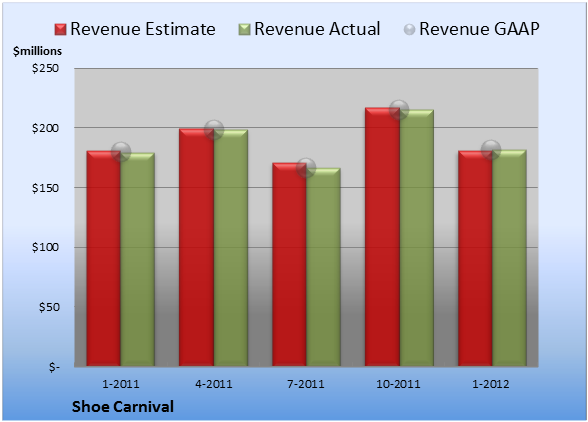Image resolution: width=588 pixels, height=422 pixels.
Task: Click the red Revenue Estimate legend swatch
Action: click(x=60, y=30)
